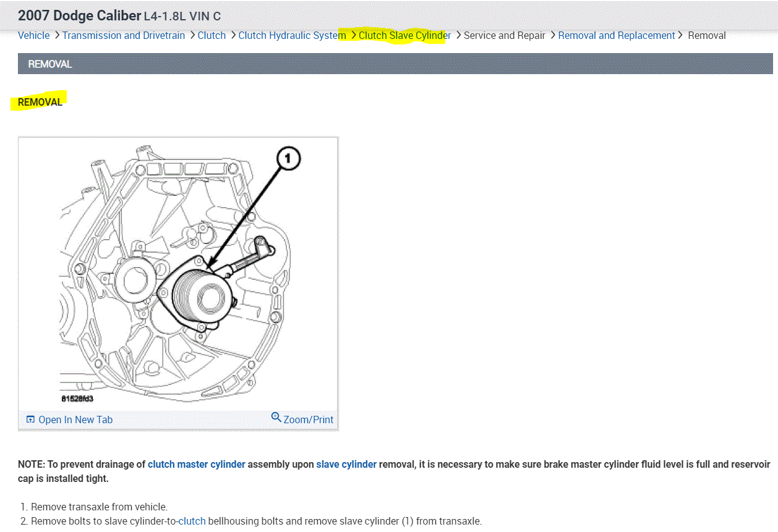Follow the clutch master cylinder link

[197, 464]
